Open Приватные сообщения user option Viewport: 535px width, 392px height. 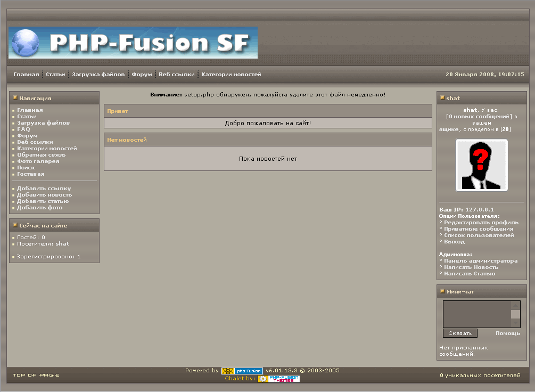(x=479, y=229)
